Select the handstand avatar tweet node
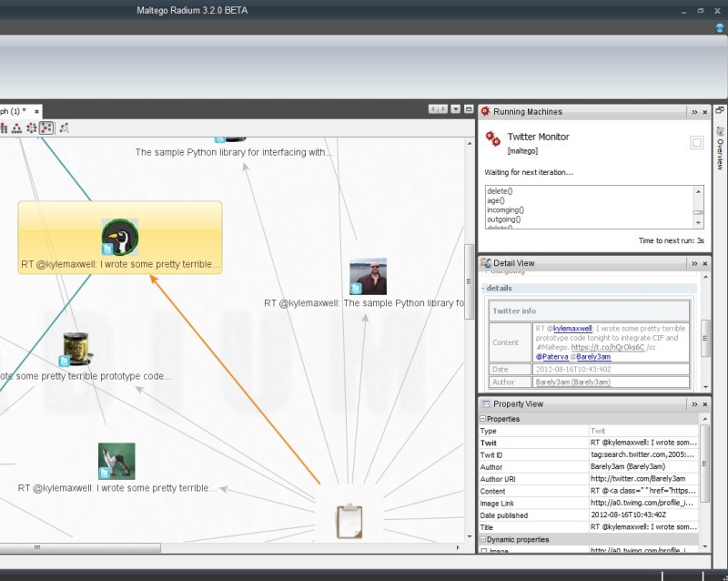728x581 pixels. coord(116,461)
